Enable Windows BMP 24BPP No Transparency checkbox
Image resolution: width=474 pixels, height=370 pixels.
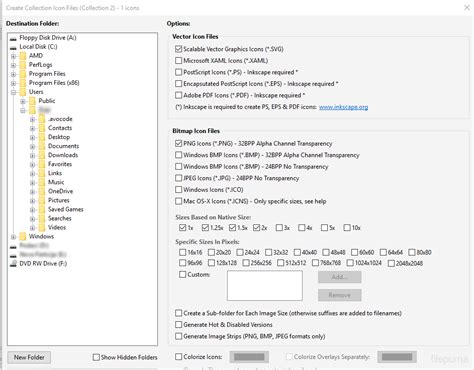[179, 166]
